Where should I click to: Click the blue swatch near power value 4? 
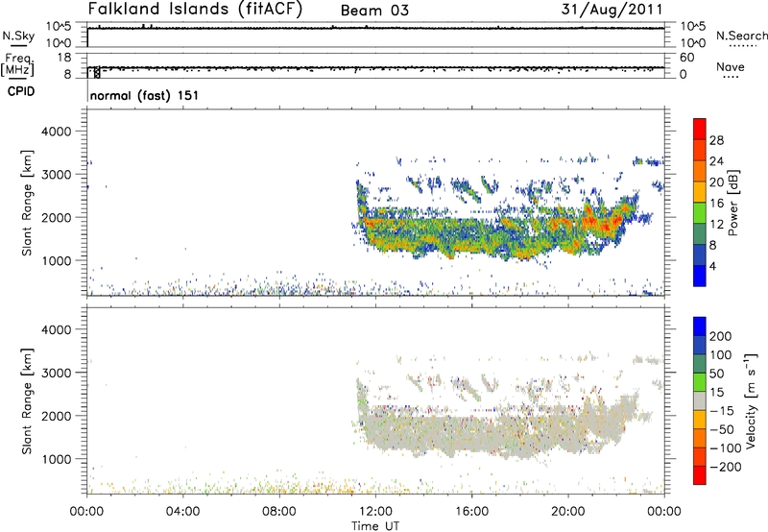(700, 276)
